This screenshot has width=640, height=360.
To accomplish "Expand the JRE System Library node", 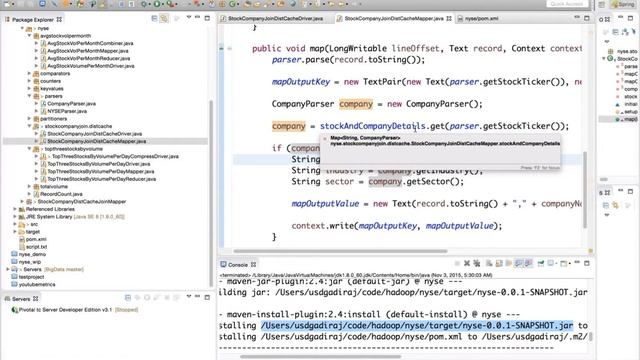I will coord(15,216).
